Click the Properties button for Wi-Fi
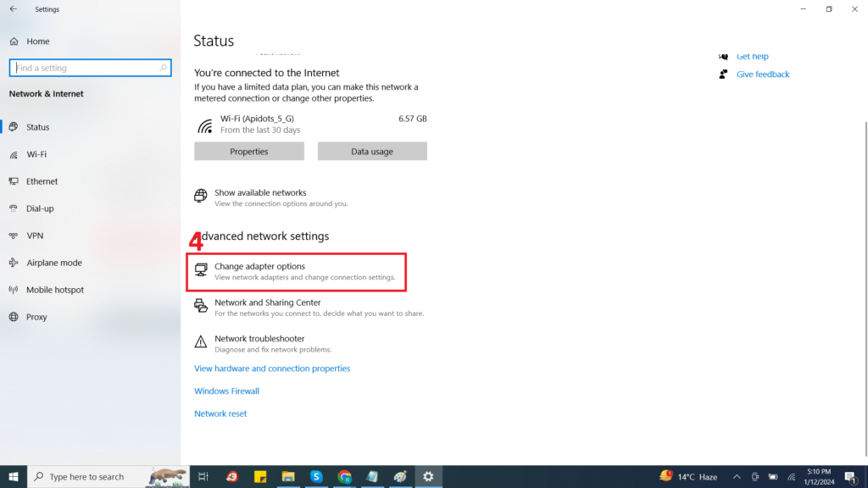Image resolution: width=868 pixels, height=488 pixels. pyautogui.click(x=248, y=152)
